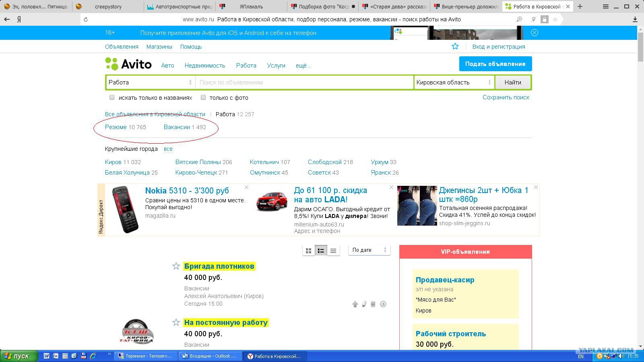Image resolution: width=644 pixels, height=362 pixels.
Task: Click the rocket turbo icon in address bar
Action: coord(533,19)
